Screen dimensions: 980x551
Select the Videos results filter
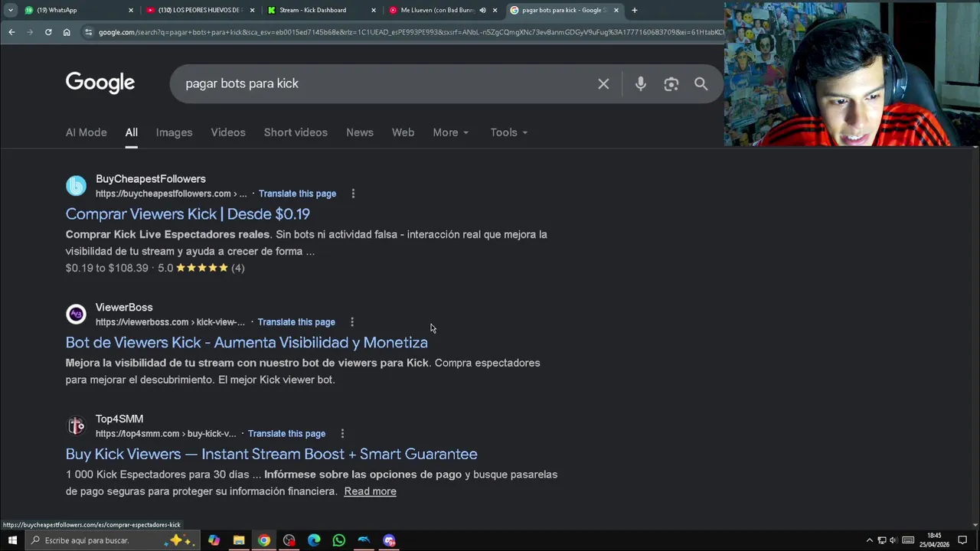[228, 132]
